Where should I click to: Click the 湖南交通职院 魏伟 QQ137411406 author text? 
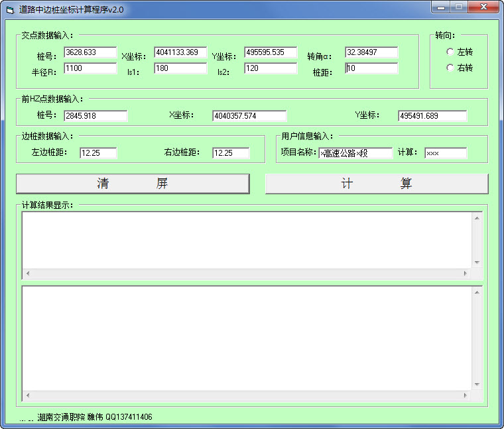(x=95, y=417)
